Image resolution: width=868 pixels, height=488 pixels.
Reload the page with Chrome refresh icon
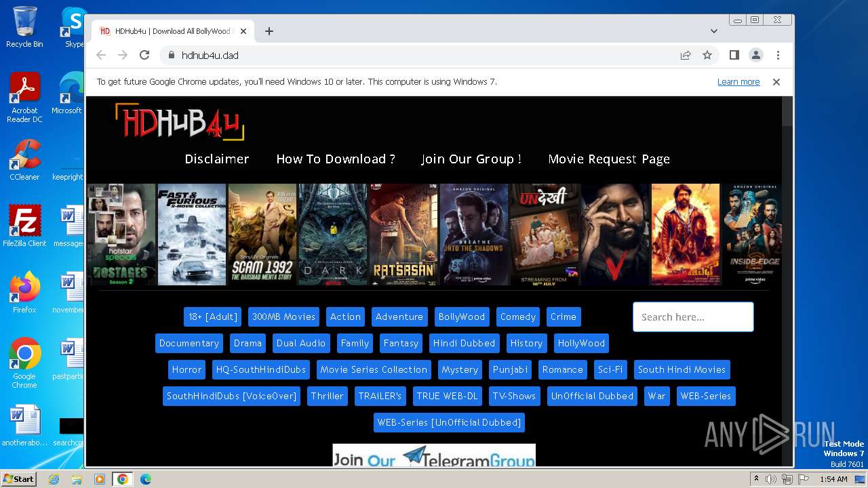click(144, 56)
